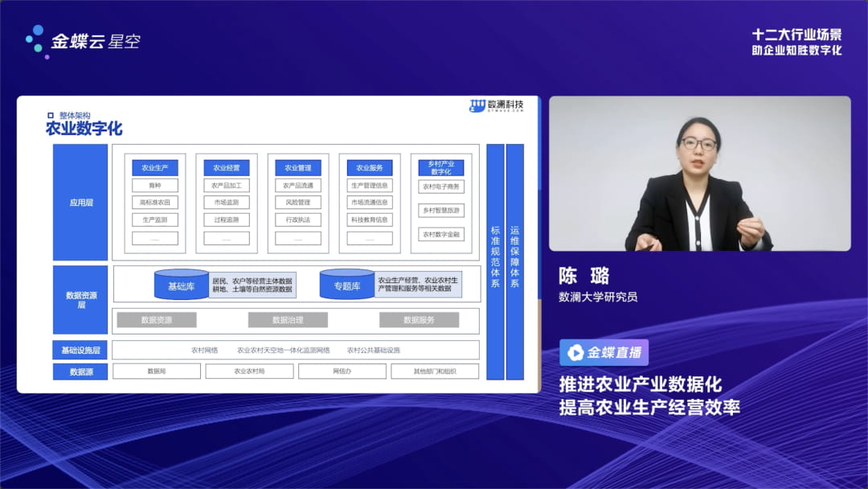Click the 农村数字金融 box
This screenshot has height=489, width=868.
click(x=441, y=234)
